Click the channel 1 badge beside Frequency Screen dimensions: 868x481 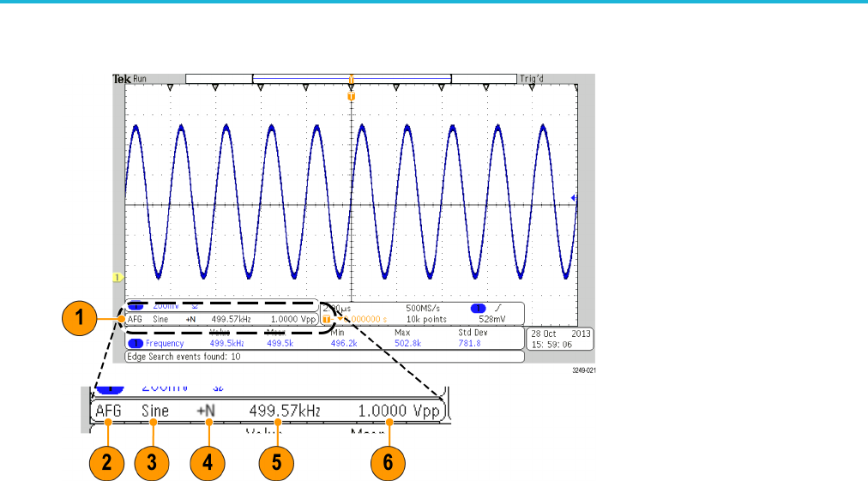tap(136, 344)
